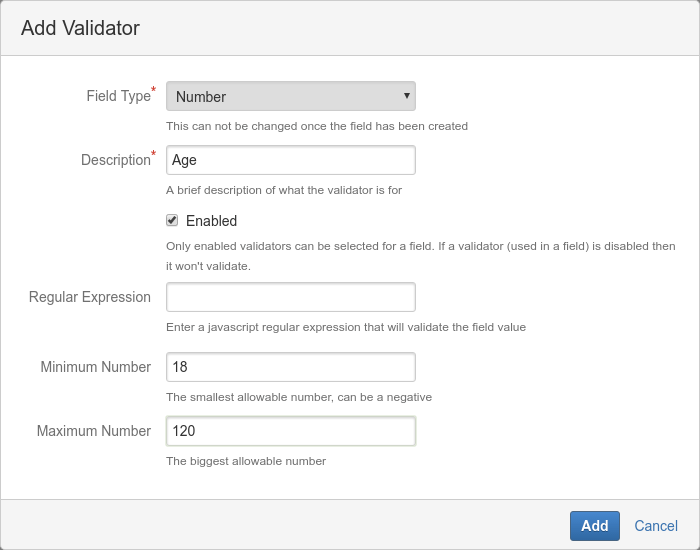Click the arrow on the Field Type select
Screen dimensions: 700x550
tap(407, 96)
